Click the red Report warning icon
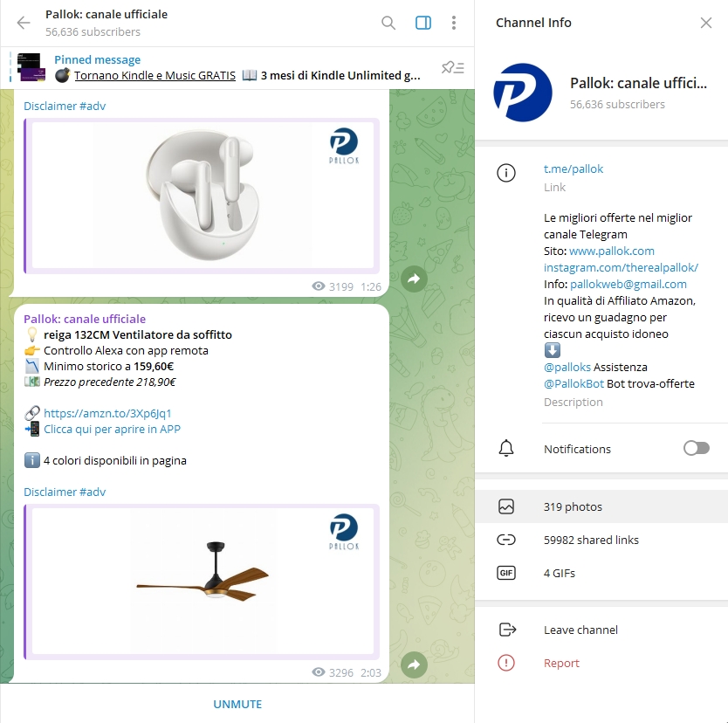The height and width of the screenshot is (723, 728). tap(505, 663)
